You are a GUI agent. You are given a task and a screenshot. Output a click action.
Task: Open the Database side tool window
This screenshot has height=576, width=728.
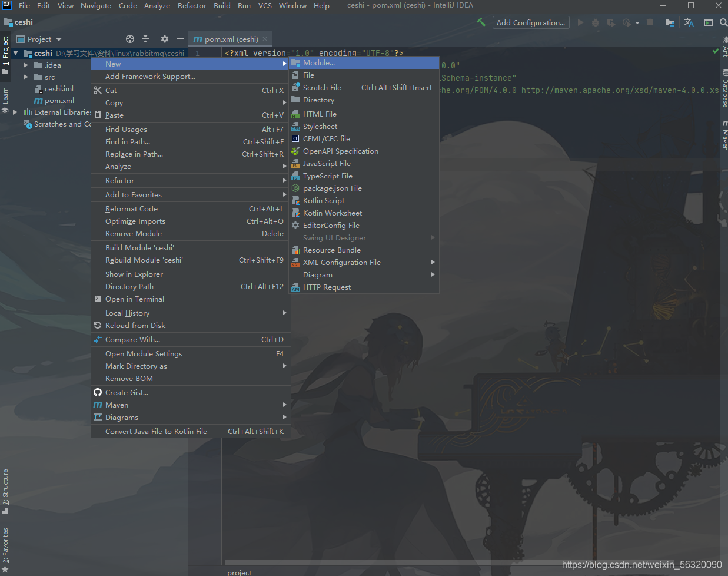724,88
